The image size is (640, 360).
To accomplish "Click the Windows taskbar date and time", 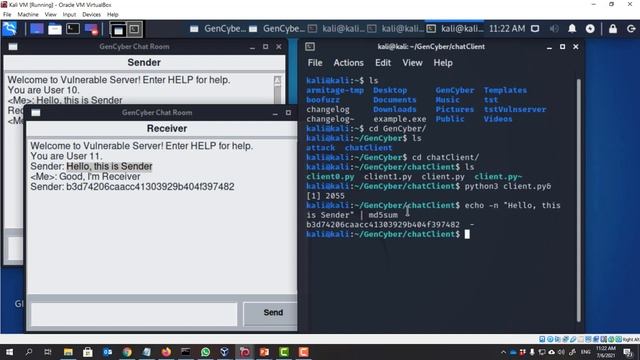I will pos(606,352).
